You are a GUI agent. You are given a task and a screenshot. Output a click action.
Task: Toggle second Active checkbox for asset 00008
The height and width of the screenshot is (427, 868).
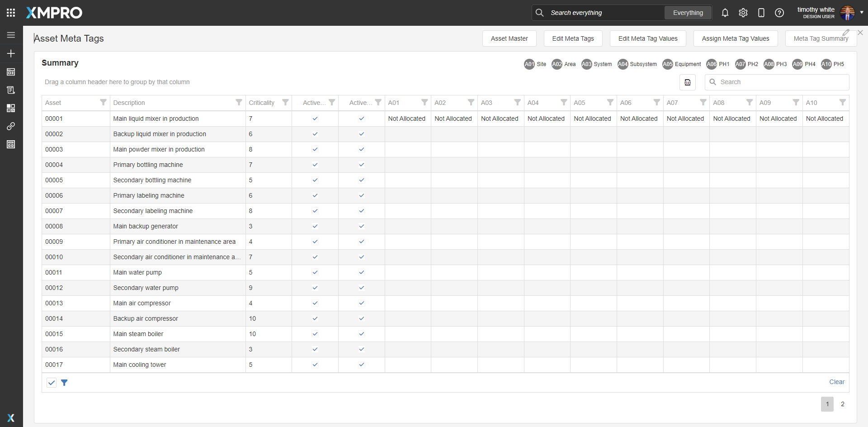point(362,226)
